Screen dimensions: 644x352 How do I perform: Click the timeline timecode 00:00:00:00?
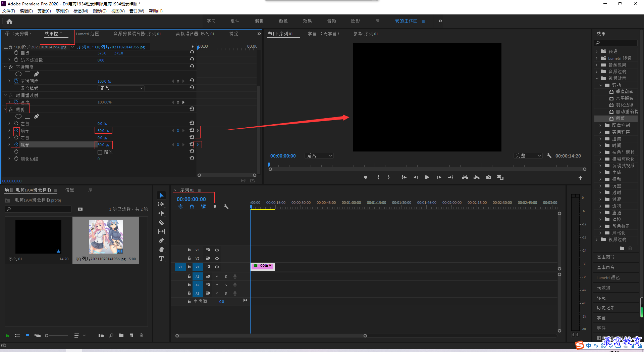click(x=191, y=199)
